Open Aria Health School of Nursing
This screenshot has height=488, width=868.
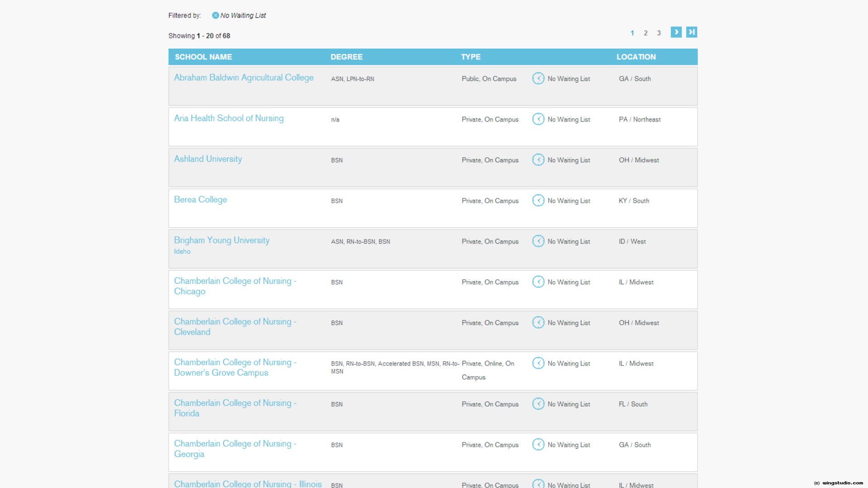point(229,118)
